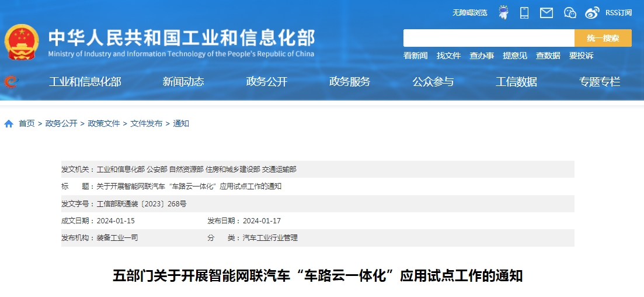Open the WeChat icon
Viewport: 644px width, 297px height.
tap(570, 13)
